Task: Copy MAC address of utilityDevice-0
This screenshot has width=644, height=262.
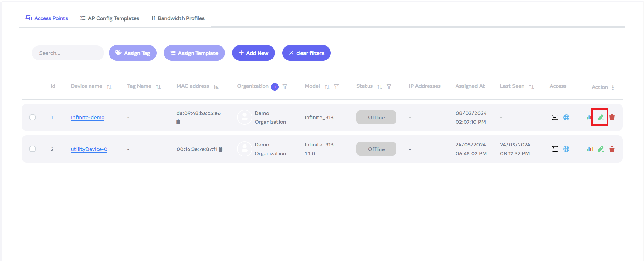Action: point(221,149)
